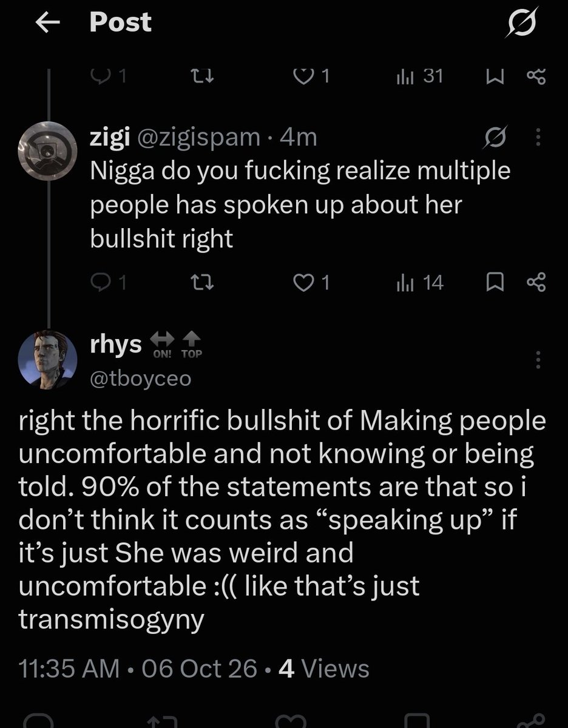Open reply on zigi's 4m tweet
568x728 pixels.
pyautogui.click(x=107, y=283)
